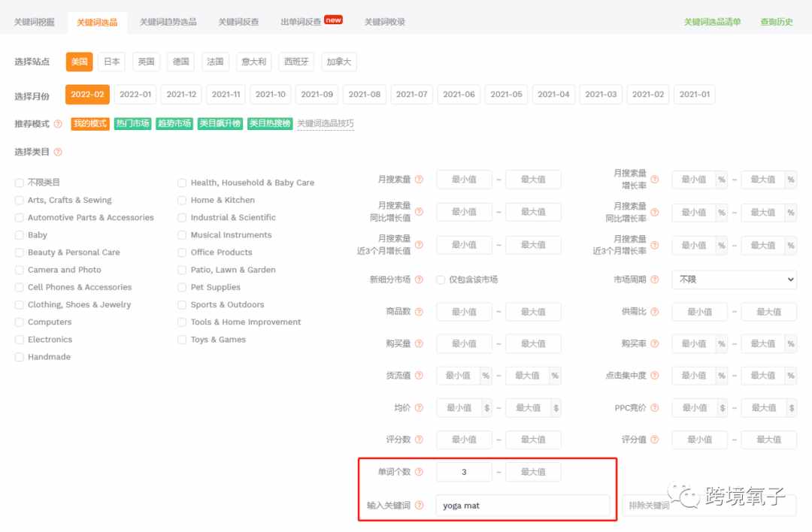Check the Home & Kitchen category

coord(182,201)
